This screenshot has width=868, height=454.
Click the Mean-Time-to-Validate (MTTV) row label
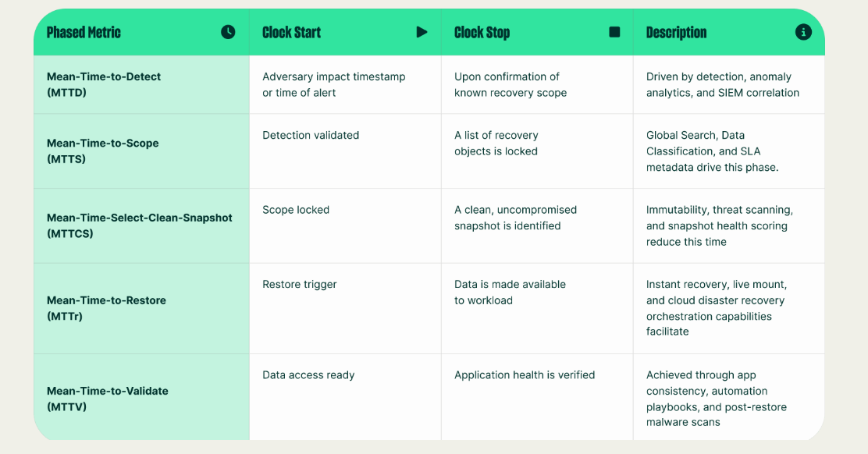[x=108, y=399]
